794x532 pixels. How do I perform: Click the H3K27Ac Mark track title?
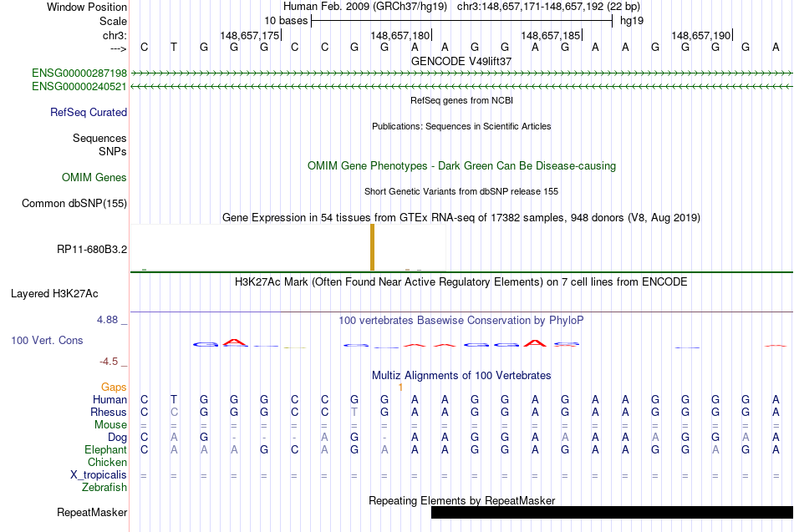461,282
